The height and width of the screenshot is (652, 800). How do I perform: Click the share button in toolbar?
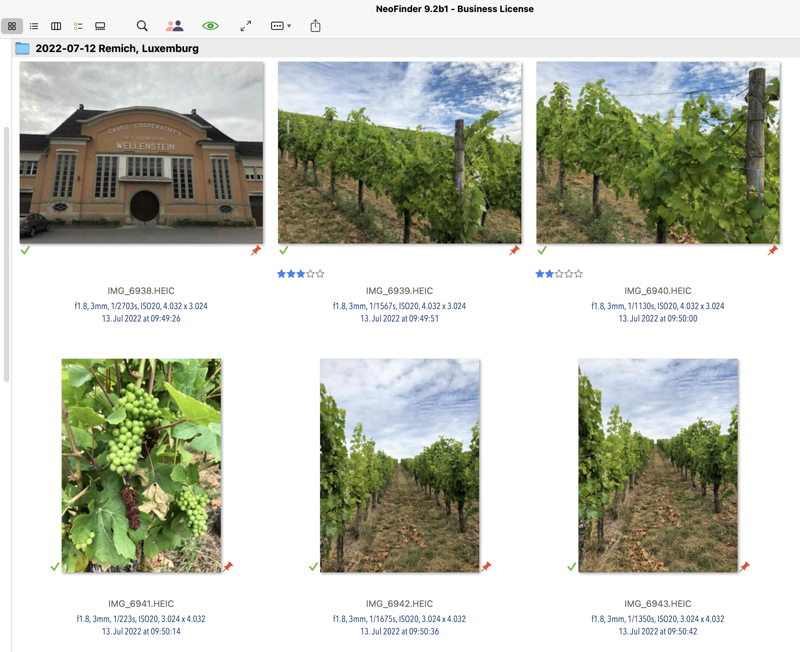tap(315, 26)
